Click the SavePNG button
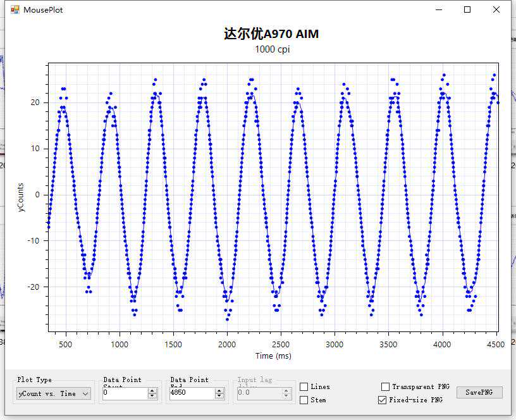 479,392
